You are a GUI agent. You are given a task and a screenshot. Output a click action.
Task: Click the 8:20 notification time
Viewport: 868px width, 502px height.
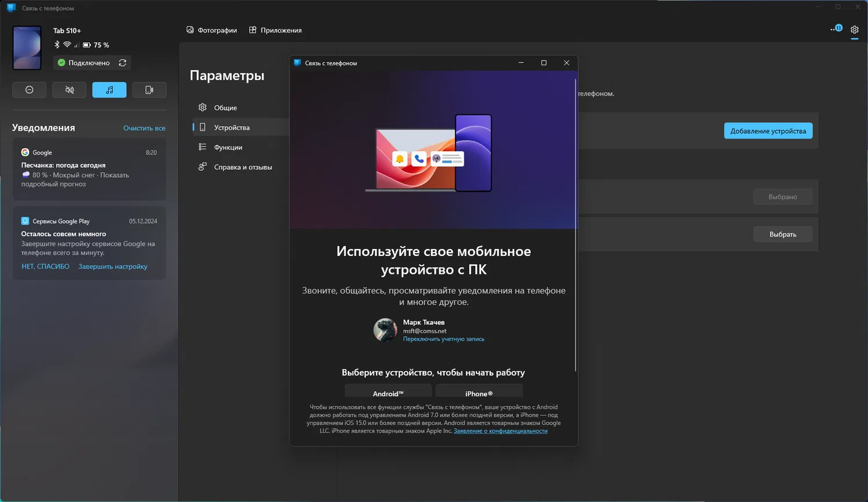[151, 153]
